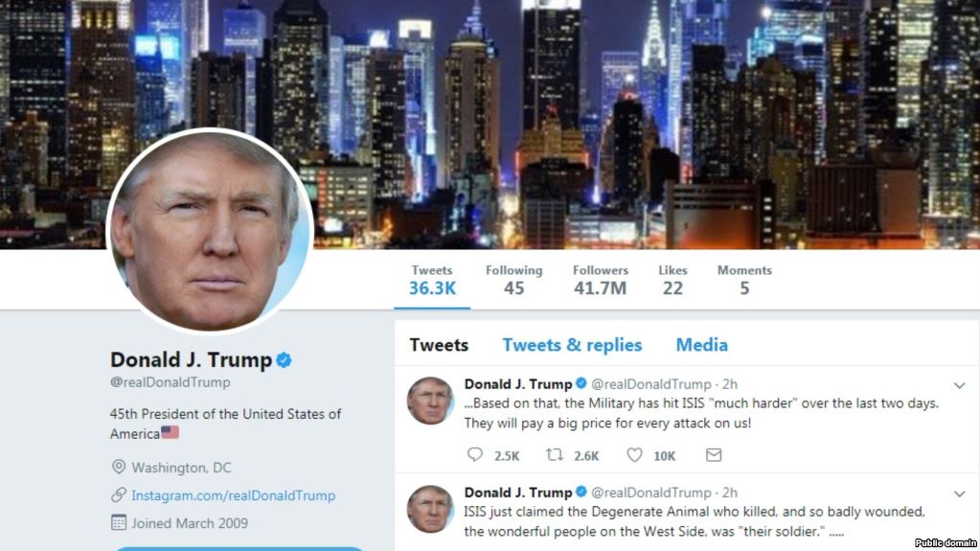980x551 pixels.
Task: Open the Instagram.com/realDonaldTrump link
Action: (233, 495)
